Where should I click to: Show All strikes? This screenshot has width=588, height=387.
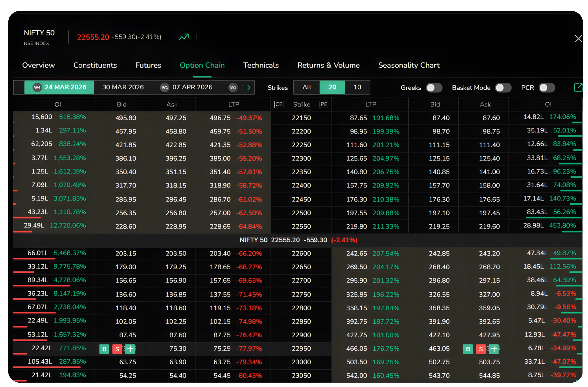pos(306,87)
